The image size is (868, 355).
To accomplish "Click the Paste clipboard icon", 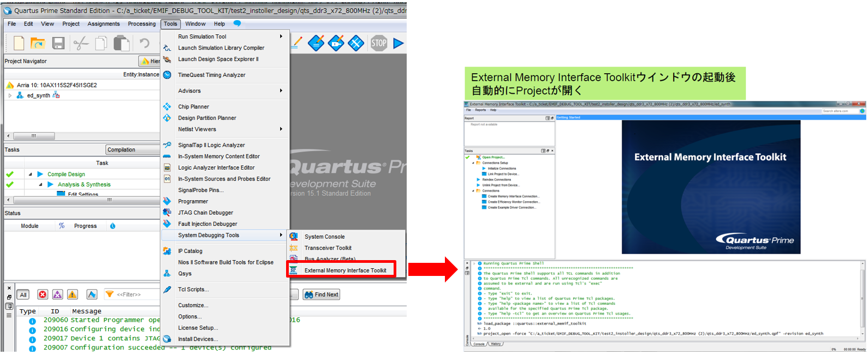I will pos(121,43).
